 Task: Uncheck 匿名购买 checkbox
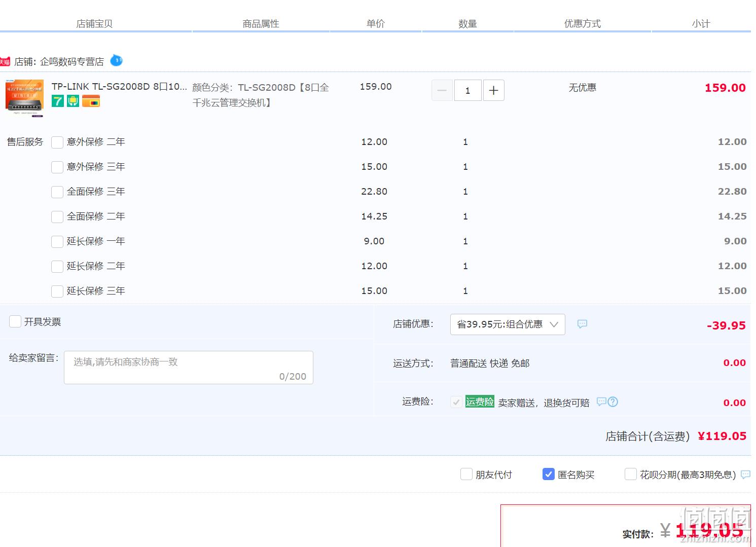click(549, 474)
